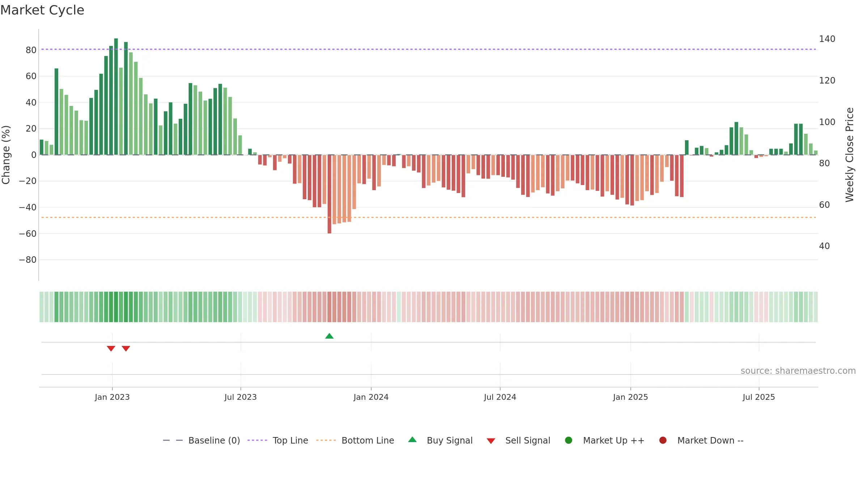Click the green Buy Signal triangle icon in legend
The height and width of the screenshot is (488, 868).
[412, 440]
